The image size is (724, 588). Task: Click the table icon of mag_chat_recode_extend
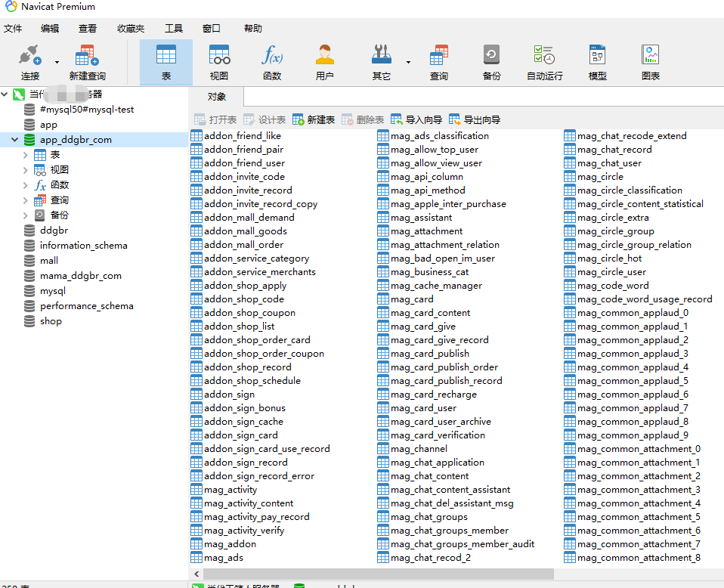(570, 136)
